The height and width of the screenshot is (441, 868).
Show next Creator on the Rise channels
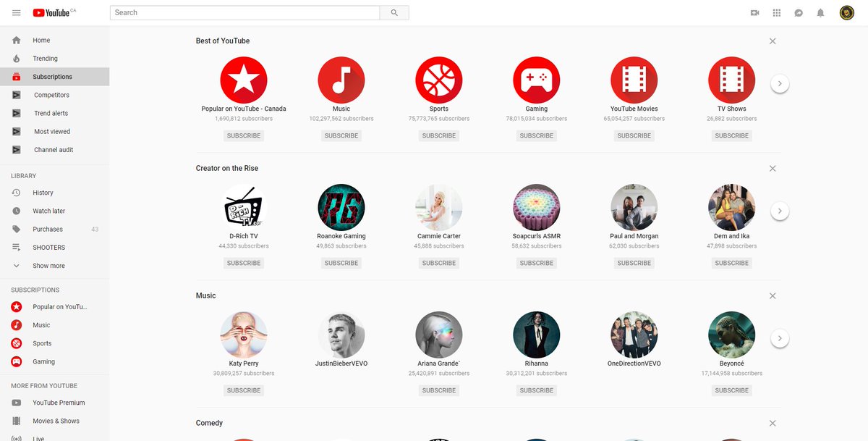point(779,211)
